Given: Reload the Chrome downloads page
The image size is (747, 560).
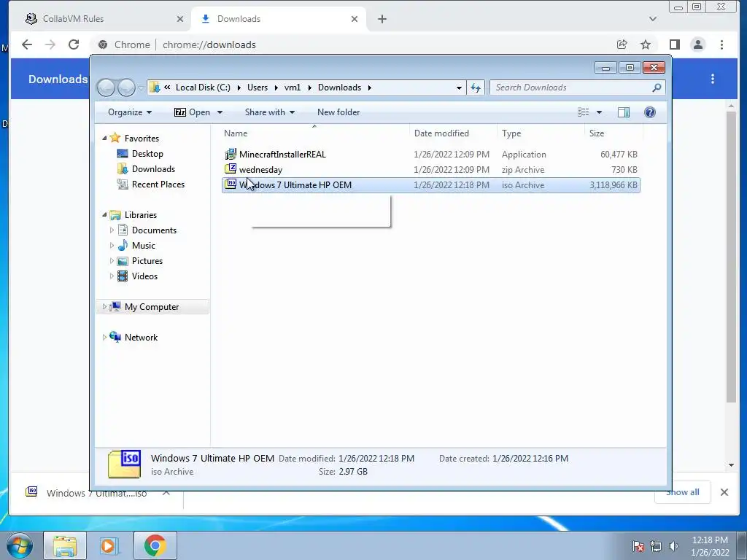Looking at the screenshot, I should pos(74,44).
